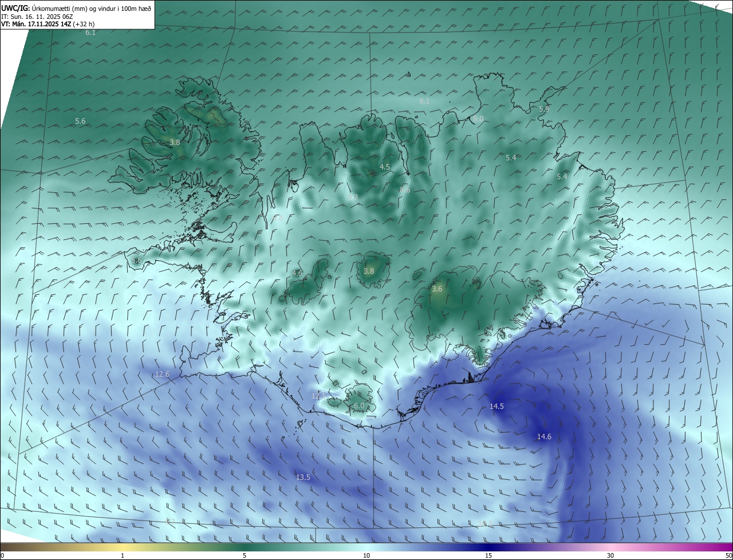Click the 3.6 value label on the map

coord(437,289)
